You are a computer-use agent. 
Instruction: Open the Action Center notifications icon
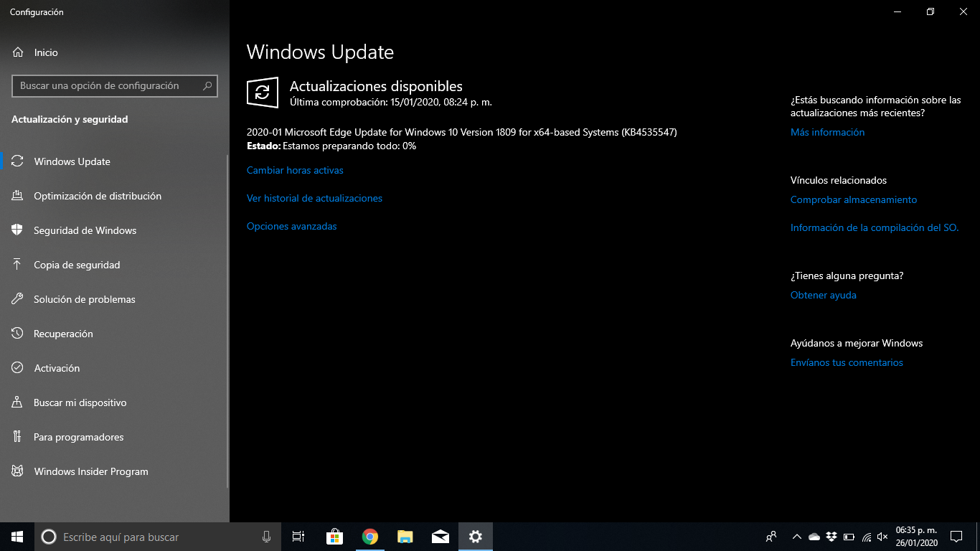click(956, 537)
